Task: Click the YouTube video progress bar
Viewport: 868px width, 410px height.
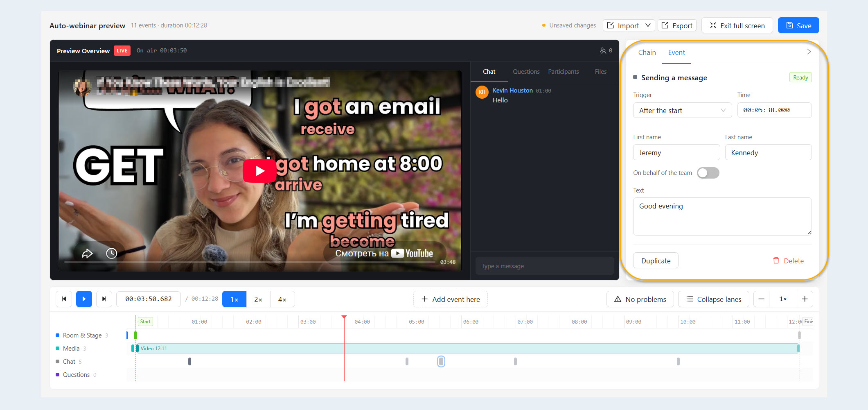Action: tap(250, 262)
